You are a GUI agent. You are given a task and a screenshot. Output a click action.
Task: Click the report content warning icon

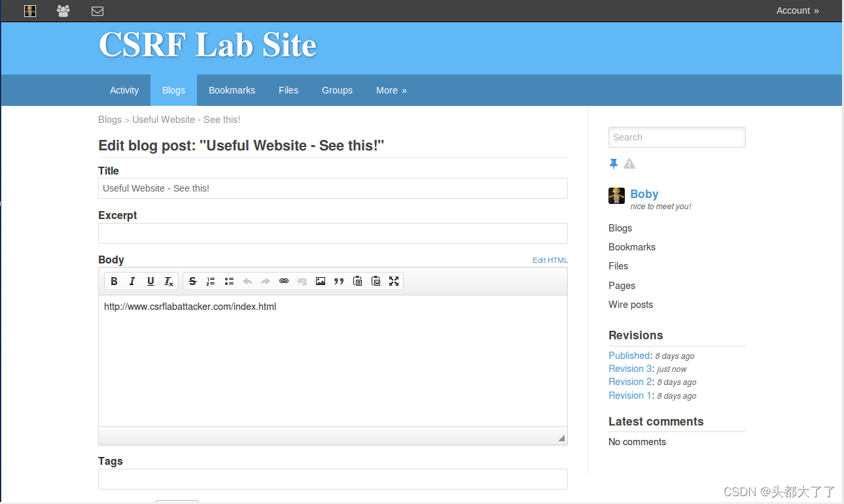[x=629, y=163]
